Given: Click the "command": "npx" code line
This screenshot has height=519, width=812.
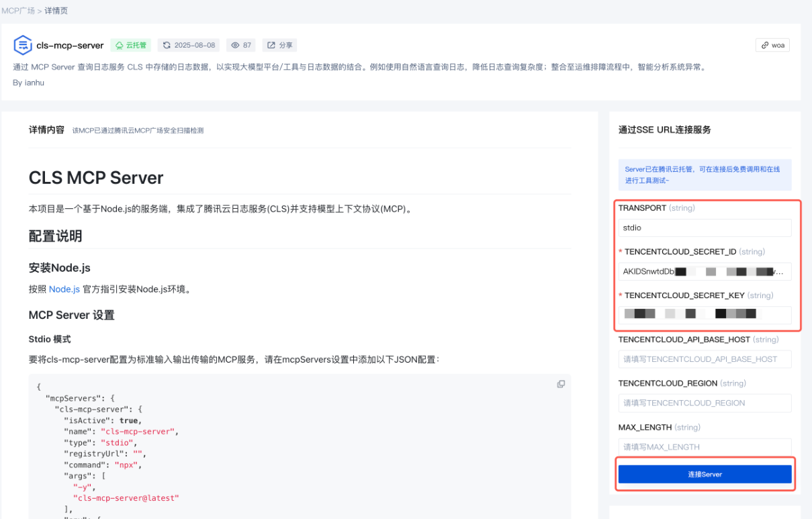Looking at the screenshot, I should (x=103, y=465).
